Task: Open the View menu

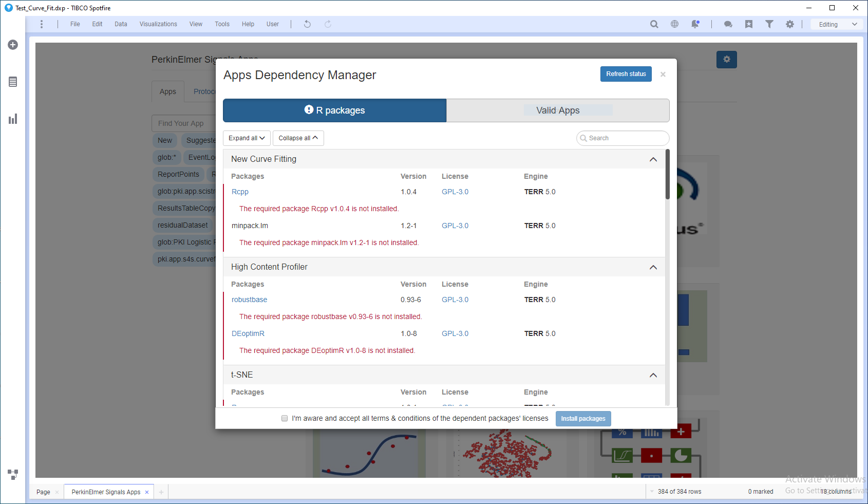Action: [196, 24]
